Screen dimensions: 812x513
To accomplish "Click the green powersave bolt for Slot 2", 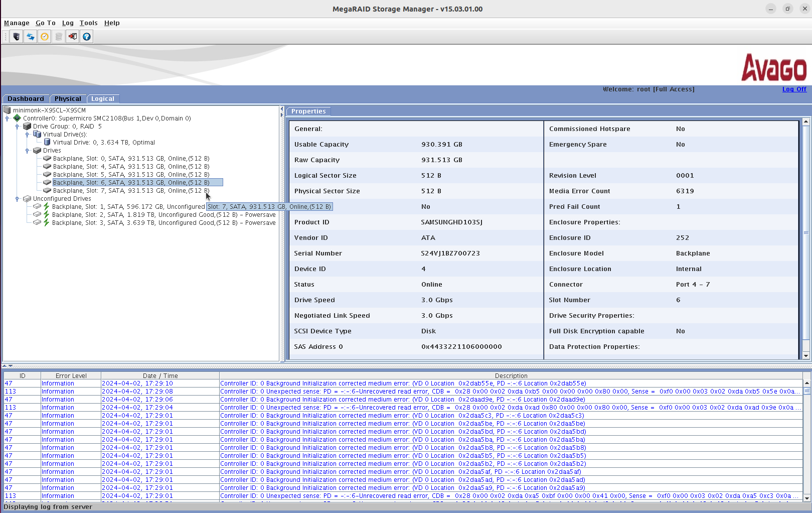I will click(47, 214).
